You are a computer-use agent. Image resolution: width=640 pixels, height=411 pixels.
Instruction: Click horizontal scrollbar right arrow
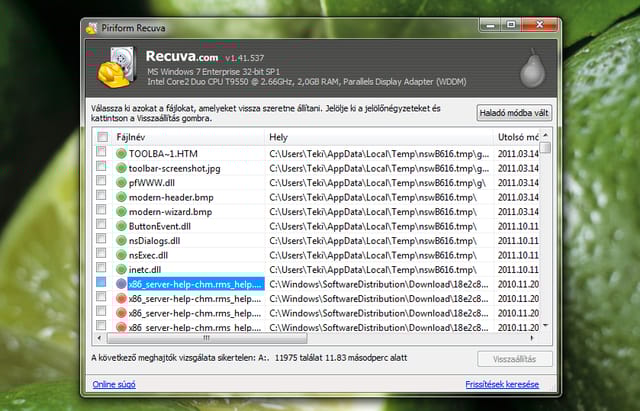[532, 338]
